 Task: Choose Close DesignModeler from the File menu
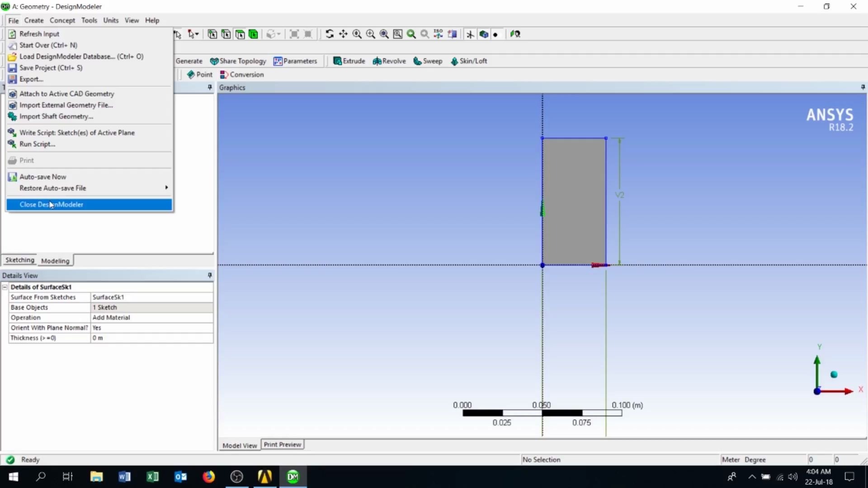pos(51,204)
